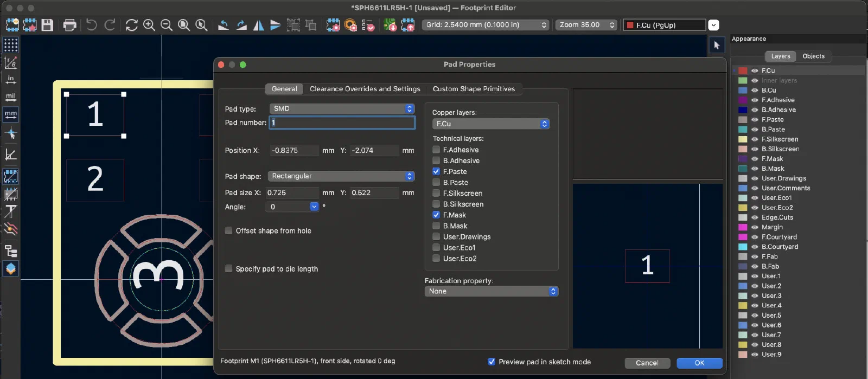Save the footprint with floppy icon
868x379 pixels.
pos(47,25)
